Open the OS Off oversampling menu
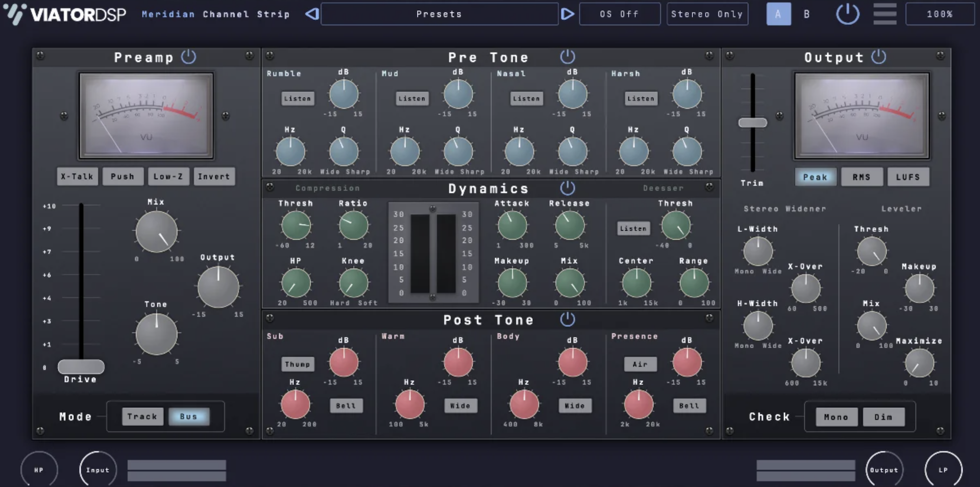 [x=619, y=14]
